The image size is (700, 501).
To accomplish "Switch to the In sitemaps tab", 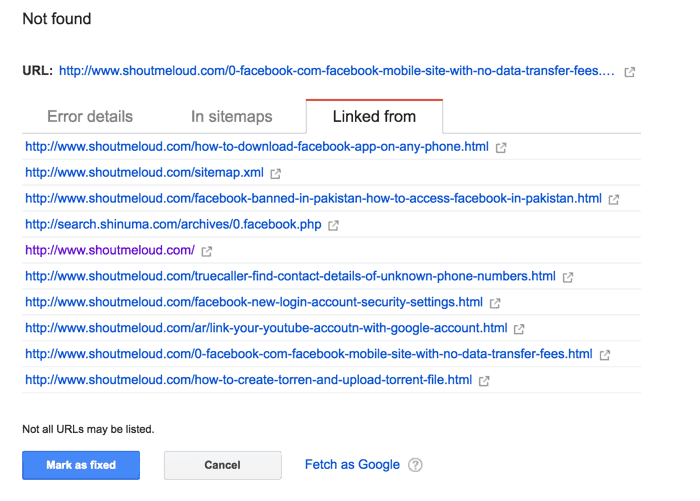I will tap(231, 117).
